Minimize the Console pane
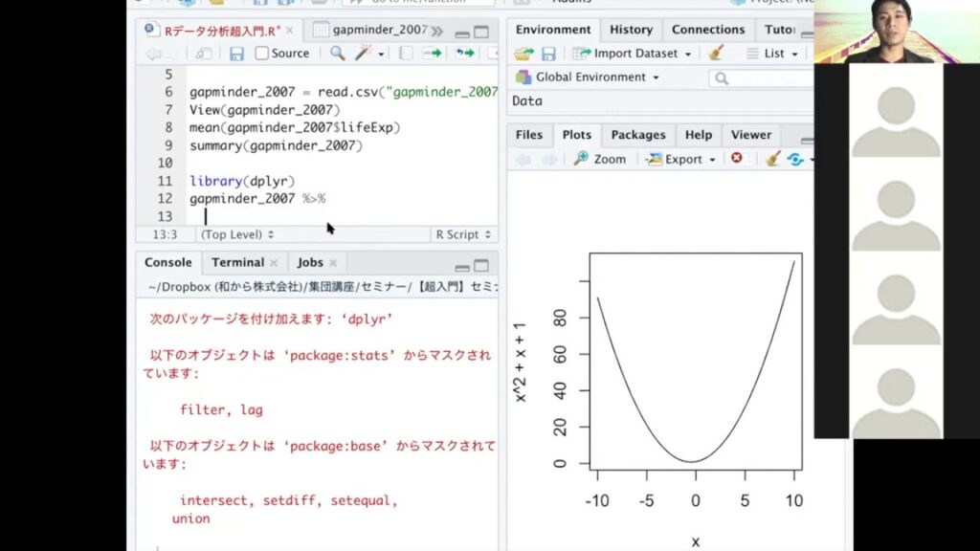Screen dimensions: 980x551 pyautogui.click(x=462, y=267)
